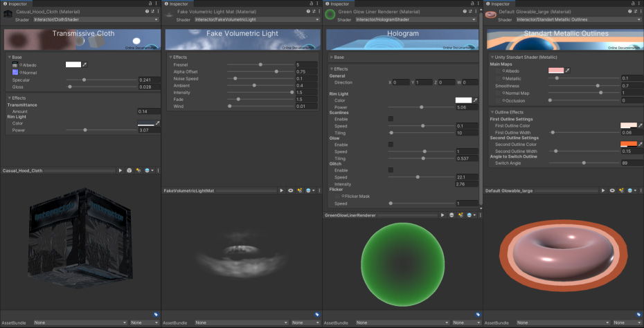Open the Interactor/ClothShader shader dropdown

[x=98, y=20]
